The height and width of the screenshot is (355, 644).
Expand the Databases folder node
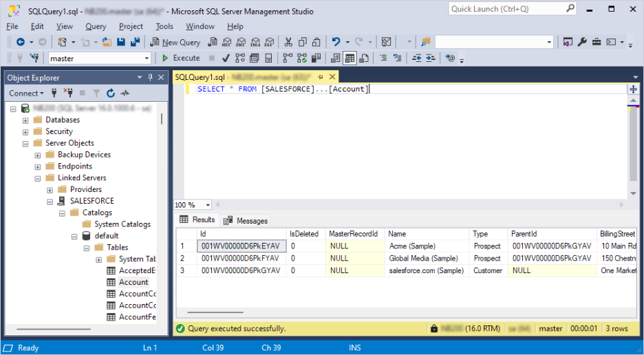point(25,120)
